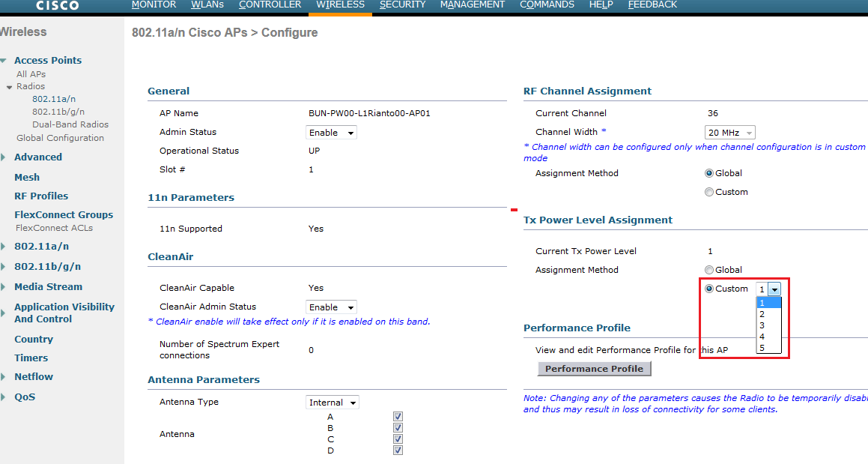Collapse the Access Points section arrow
868x464 pixels.
pos(4,61)
